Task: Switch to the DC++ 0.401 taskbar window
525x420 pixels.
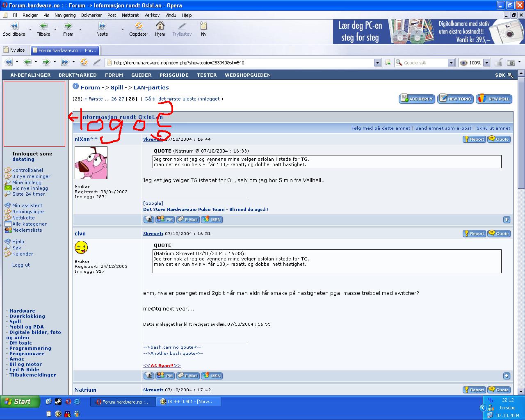Action: click(189, 402)
